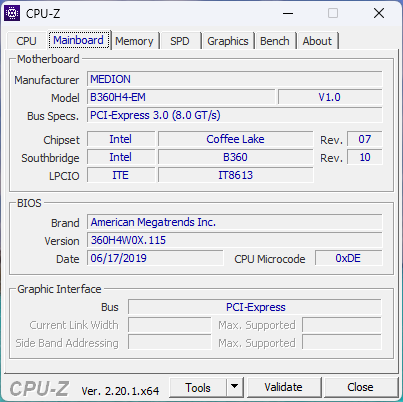
Task: Close CPU-Z using title bar X
Action: point(379,14)
